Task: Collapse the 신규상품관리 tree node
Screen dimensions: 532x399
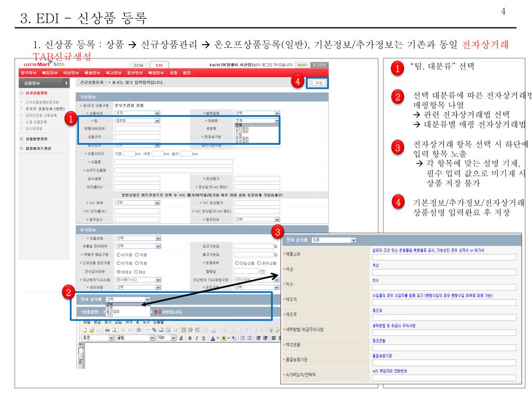Action: 21,93
